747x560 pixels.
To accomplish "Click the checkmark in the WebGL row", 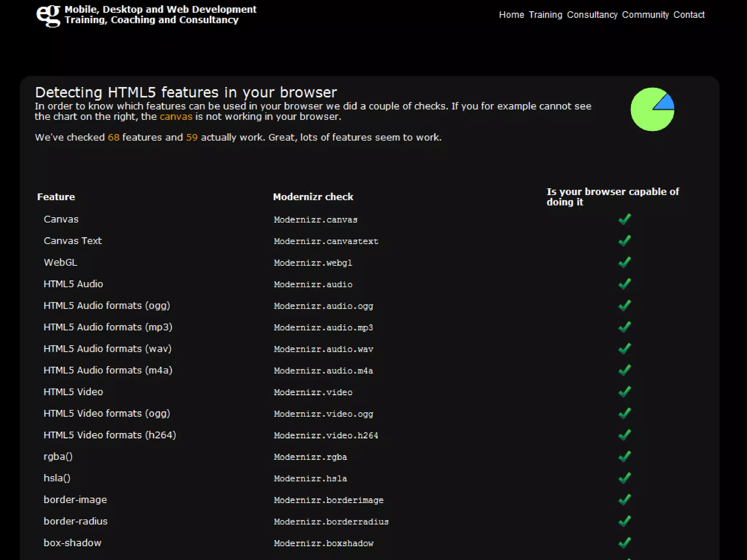I will 624,262.
